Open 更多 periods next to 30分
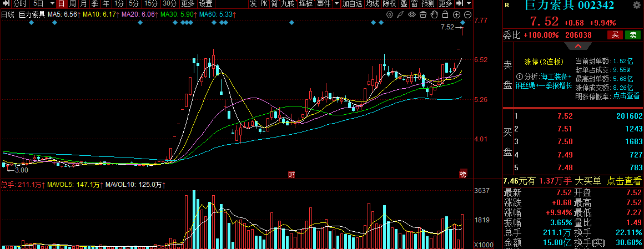644x249 pixels. click(x=188, y=4)
